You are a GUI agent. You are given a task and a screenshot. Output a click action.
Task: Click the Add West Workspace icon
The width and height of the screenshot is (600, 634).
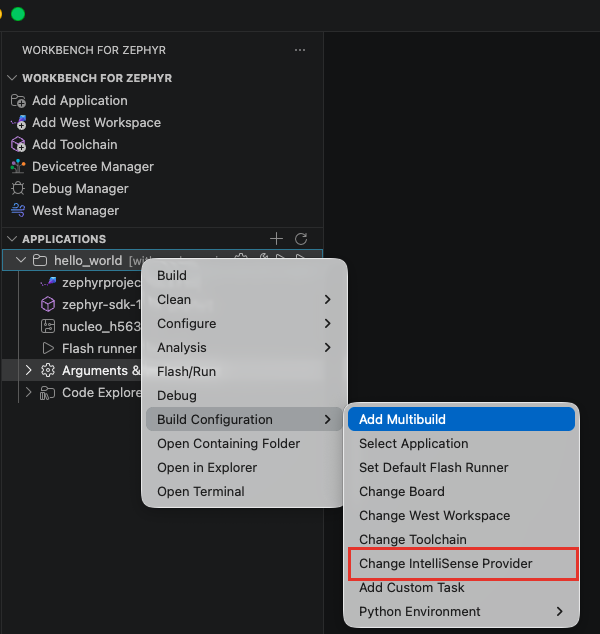click(x=18, y=123)
